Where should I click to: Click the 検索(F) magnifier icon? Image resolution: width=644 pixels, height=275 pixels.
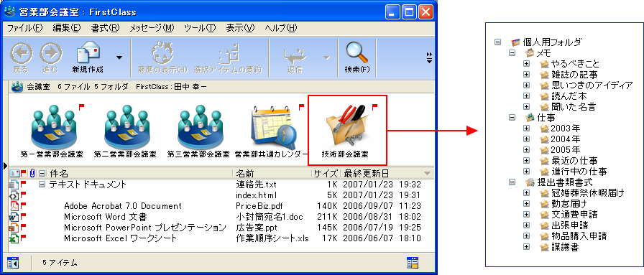coord(356,53)
